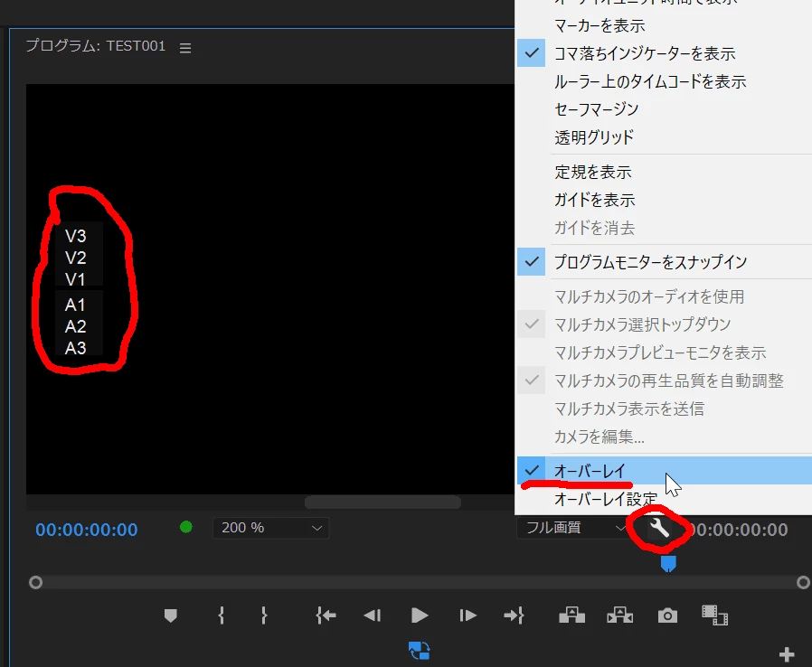812x667 pixels.
Task: Mark Out point with the right brace
Action: (x=264, y=615)
